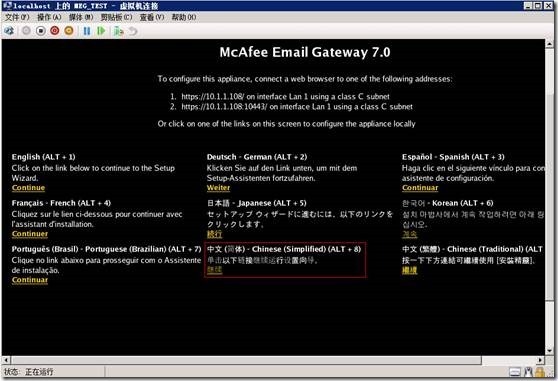Click the Deutsch - German (ALT + 2) heading
558x381 pixels.
pos(257,157)
